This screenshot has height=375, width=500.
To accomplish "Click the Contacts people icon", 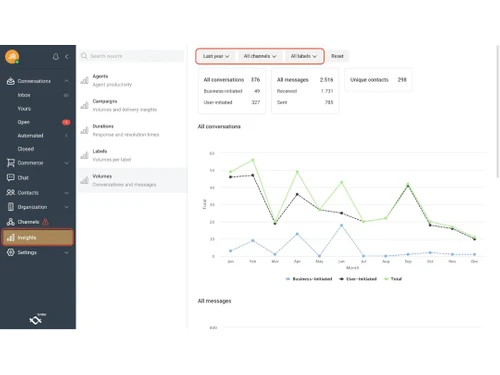I will (x=11, y=193).
